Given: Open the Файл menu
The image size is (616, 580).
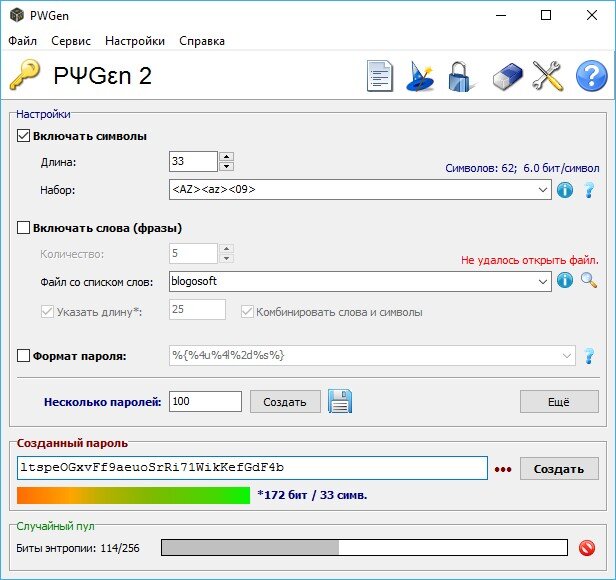Looking at the screenshot, I should tap(22, 41).
